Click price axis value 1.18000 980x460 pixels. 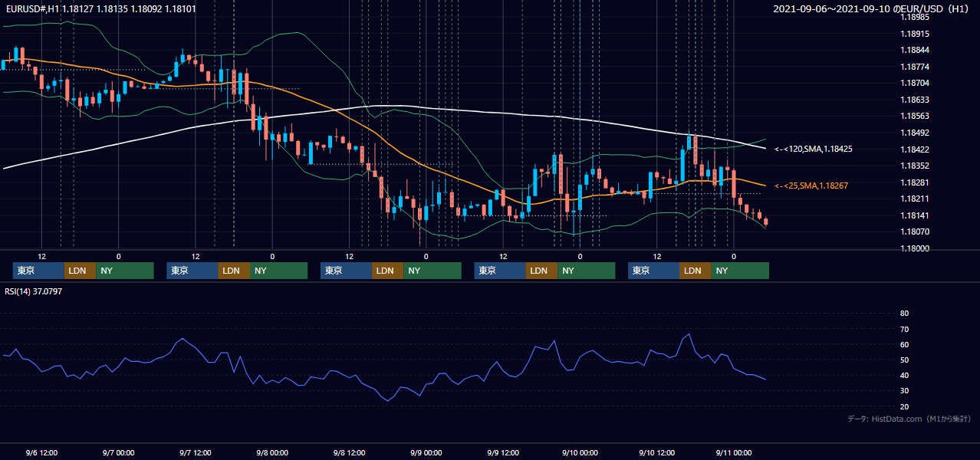914,248
